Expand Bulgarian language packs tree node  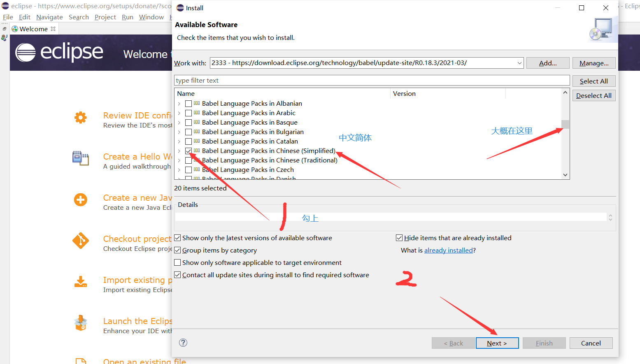coord(179,132)
